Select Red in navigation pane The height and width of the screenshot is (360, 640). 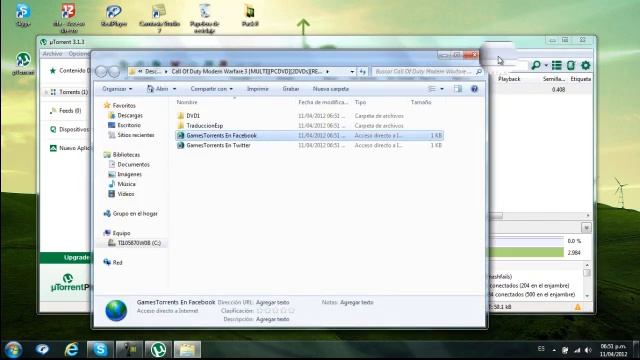pyautogui.click(x=113, y=262)
